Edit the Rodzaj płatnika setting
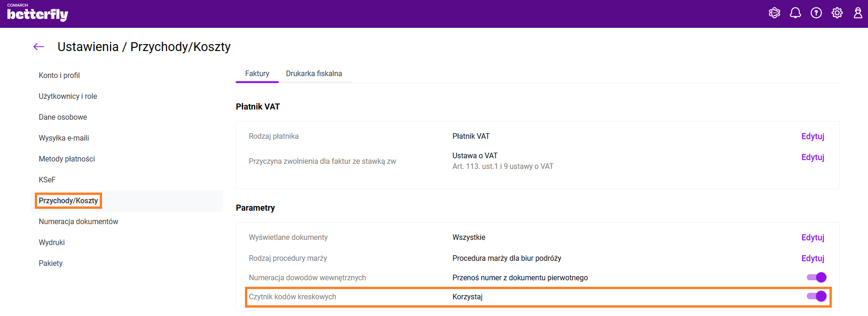This screenshot has height=316, width=868. 812,136
